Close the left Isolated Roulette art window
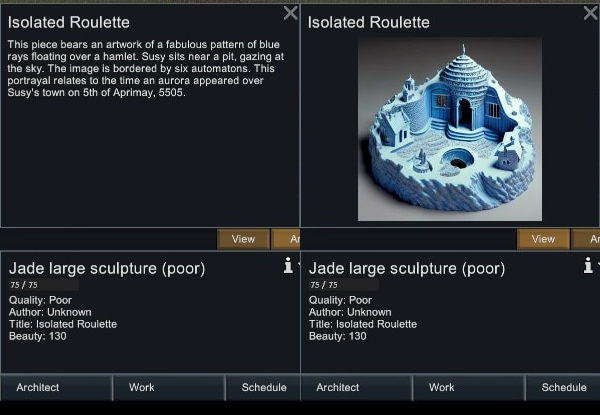Image resolution: width=600 pixels, height=415 pixels. pyautogui.click(x=290, y=13)
